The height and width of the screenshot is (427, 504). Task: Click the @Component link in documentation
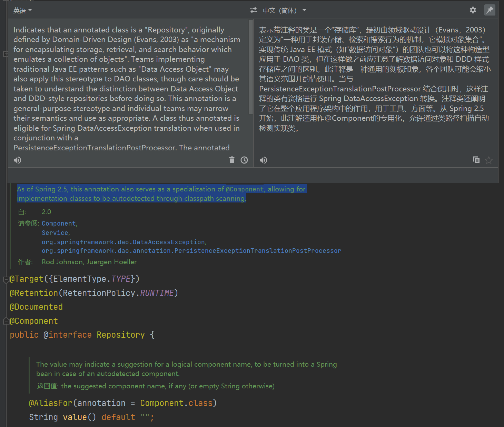pyautogui.click(x=245, y=189)
